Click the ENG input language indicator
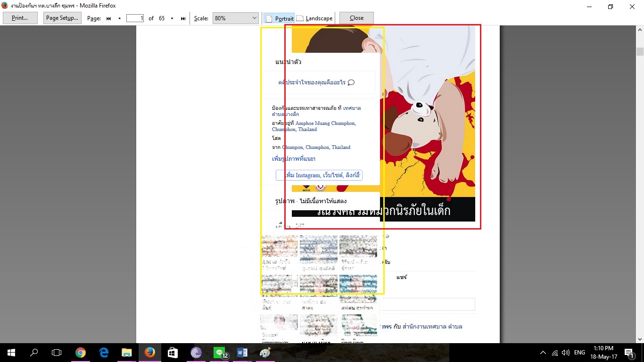This screenshot has width=644, height=362. (x=579, y=353)
